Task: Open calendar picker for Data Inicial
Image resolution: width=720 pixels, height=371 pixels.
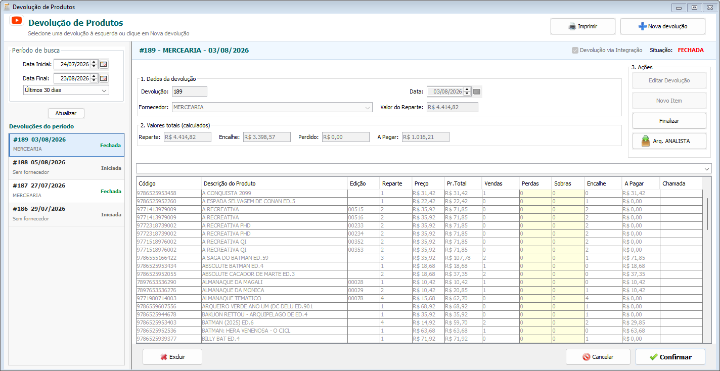Action: point(104,64)
